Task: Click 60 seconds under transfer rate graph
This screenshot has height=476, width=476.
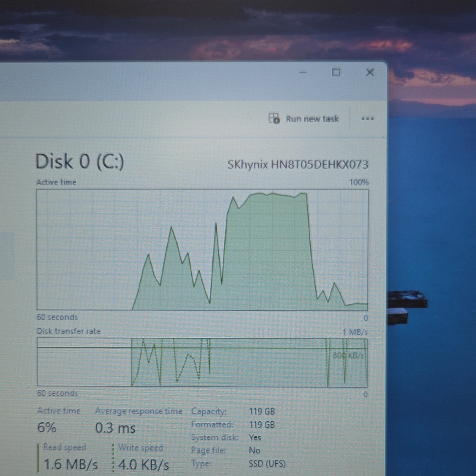Action: 57,393
